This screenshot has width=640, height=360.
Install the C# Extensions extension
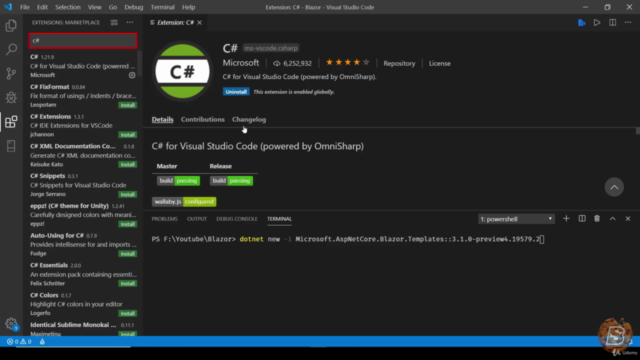click(127, 135)
